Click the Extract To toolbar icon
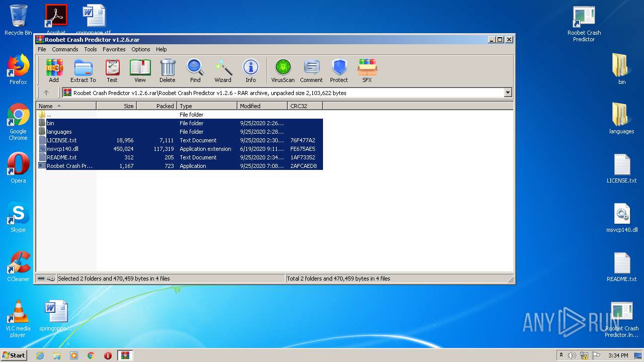 point(83,70)
